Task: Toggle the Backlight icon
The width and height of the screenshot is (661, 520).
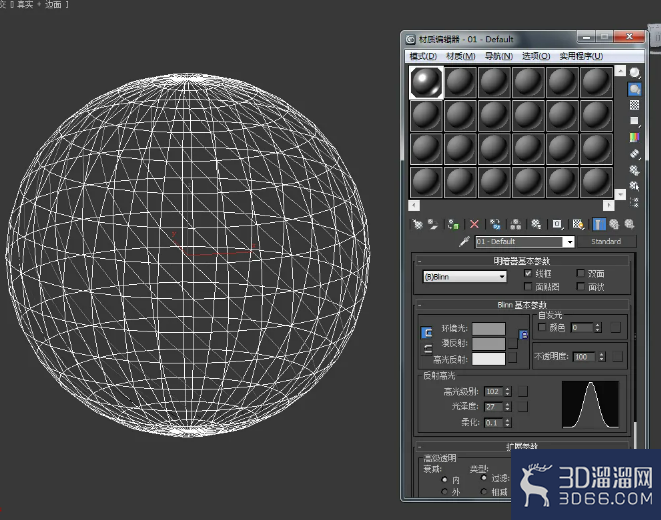Action: 634,89
